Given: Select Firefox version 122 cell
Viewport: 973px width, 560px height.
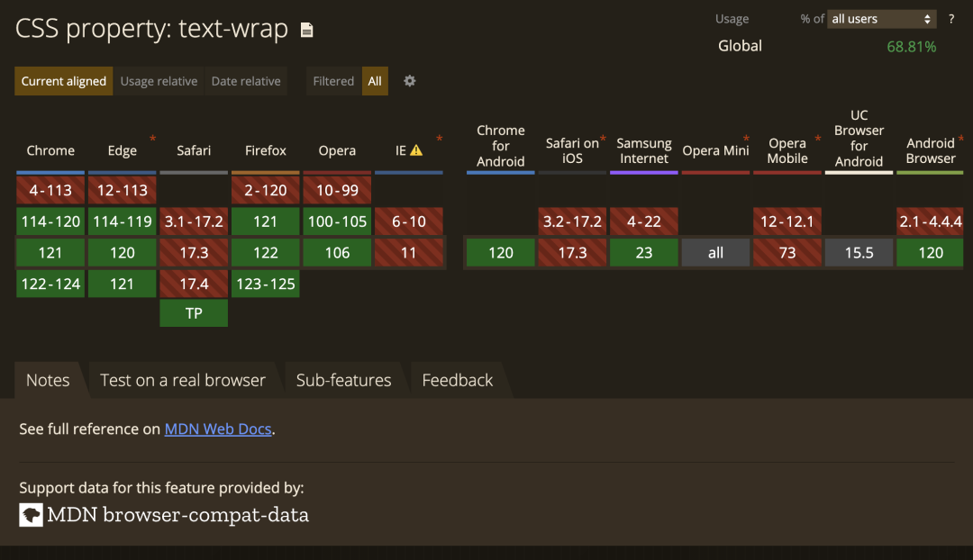Looking at the screenshot, I should [266, 252].
